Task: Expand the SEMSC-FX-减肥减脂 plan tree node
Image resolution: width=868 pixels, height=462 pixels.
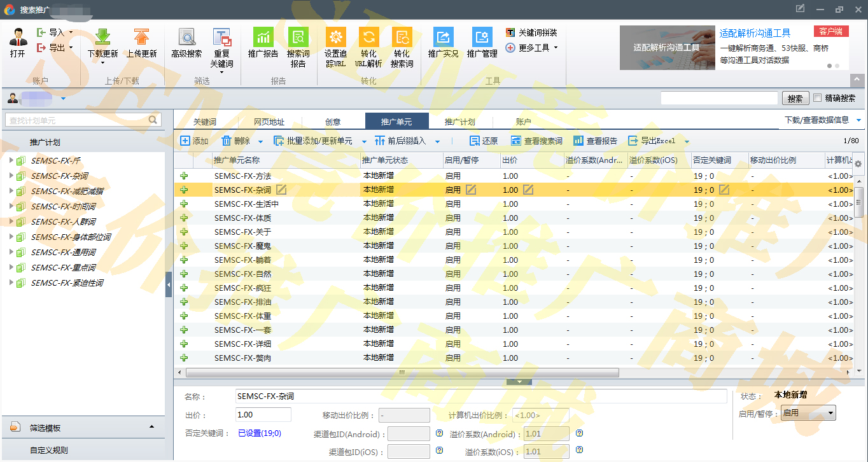Action: (x=11, y=191)
